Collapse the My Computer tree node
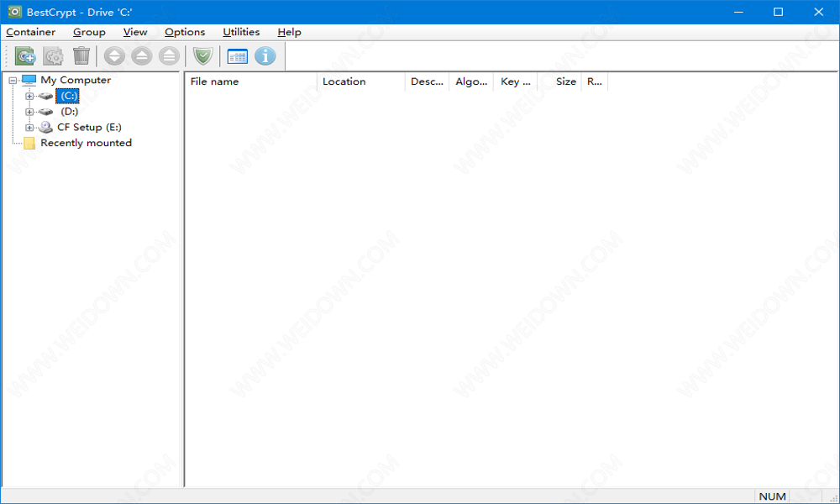The height and width of the screenshot is (504, 840). 13,81
